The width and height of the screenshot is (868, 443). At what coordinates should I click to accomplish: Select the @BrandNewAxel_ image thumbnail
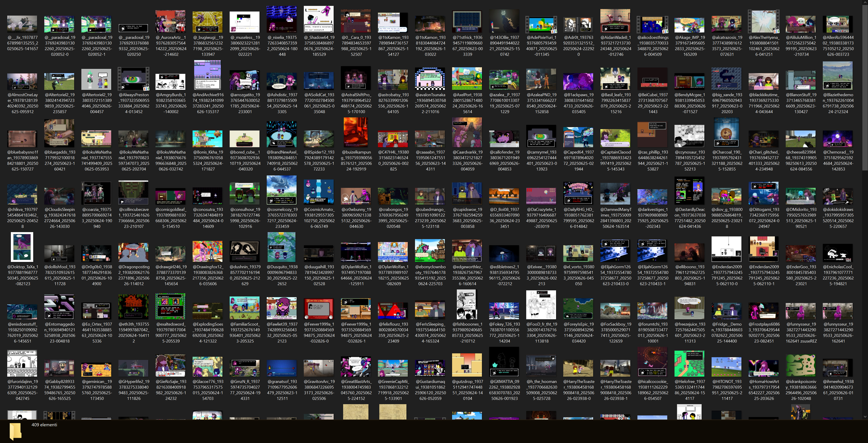pos(282,134)
